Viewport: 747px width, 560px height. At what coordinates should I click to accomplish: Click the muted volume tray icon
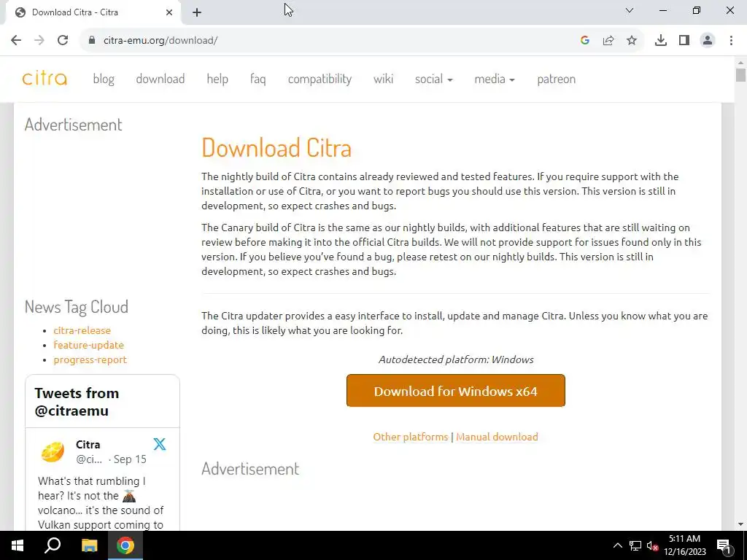[x=653, y=545]
